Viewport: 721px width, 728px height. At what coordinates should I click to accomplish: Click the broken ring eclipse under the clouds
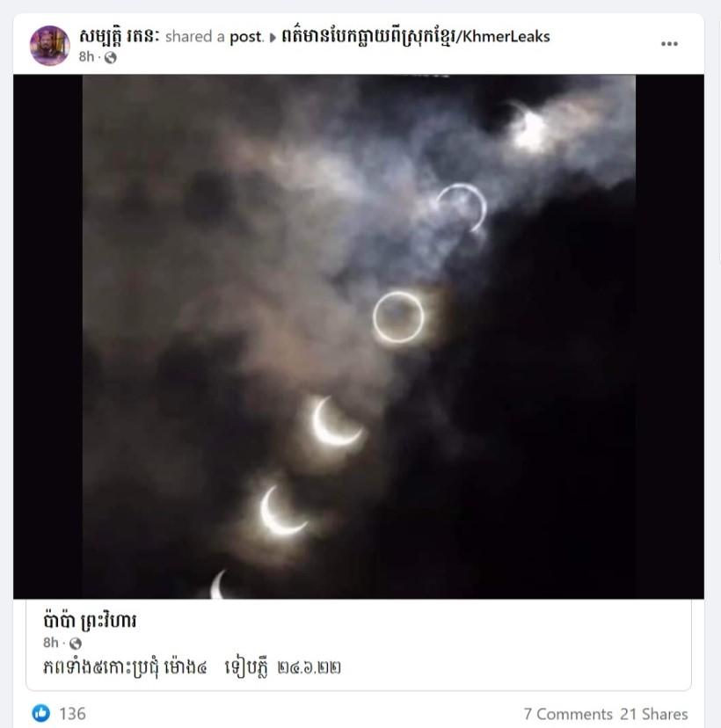point(462,207)
